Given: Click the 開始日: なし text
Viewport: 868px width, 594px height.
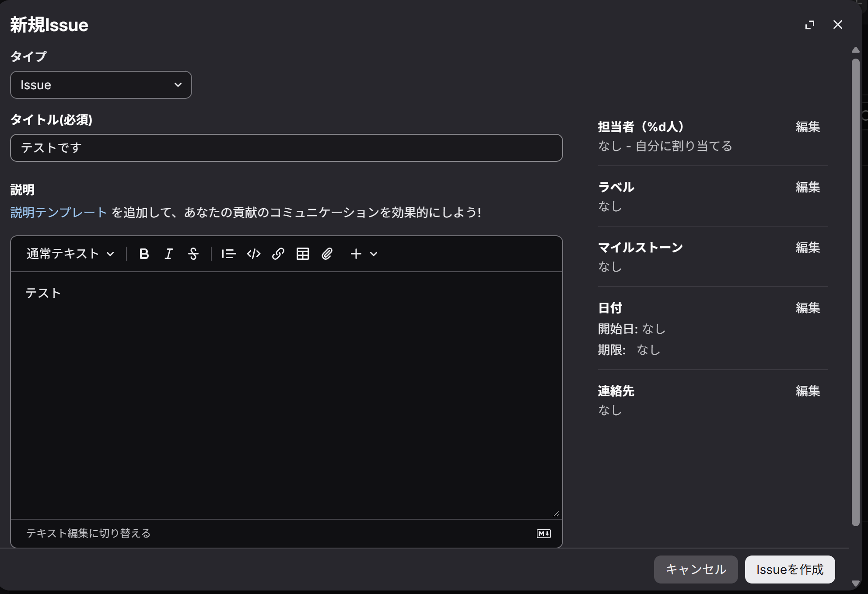Looking at the screenshot, I should [x=632, y=329].
